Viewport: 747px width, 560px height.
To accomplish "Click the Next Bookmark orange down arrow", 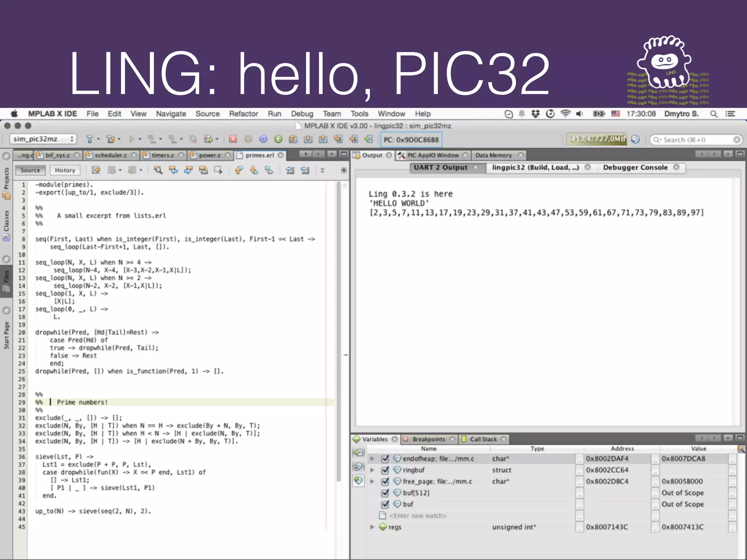I will pyautogui.click(x=254, y=170).
